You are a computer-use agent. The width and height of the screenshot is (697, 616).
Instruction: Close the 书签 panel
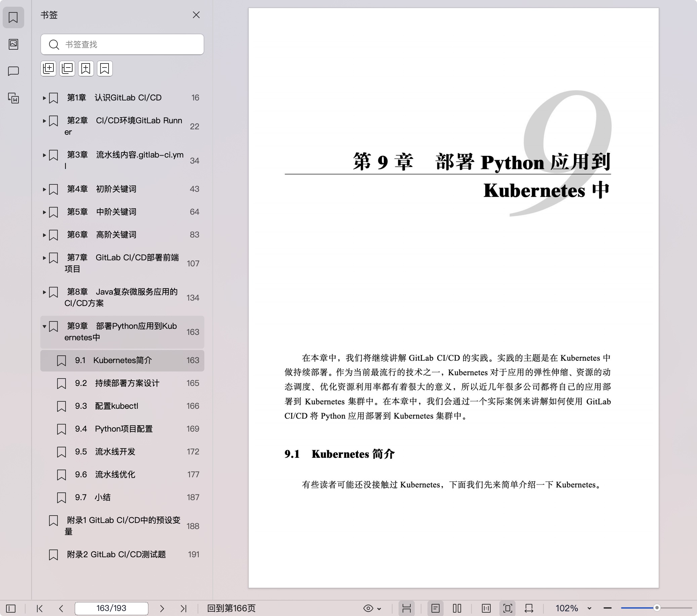(x=196, y=15)
